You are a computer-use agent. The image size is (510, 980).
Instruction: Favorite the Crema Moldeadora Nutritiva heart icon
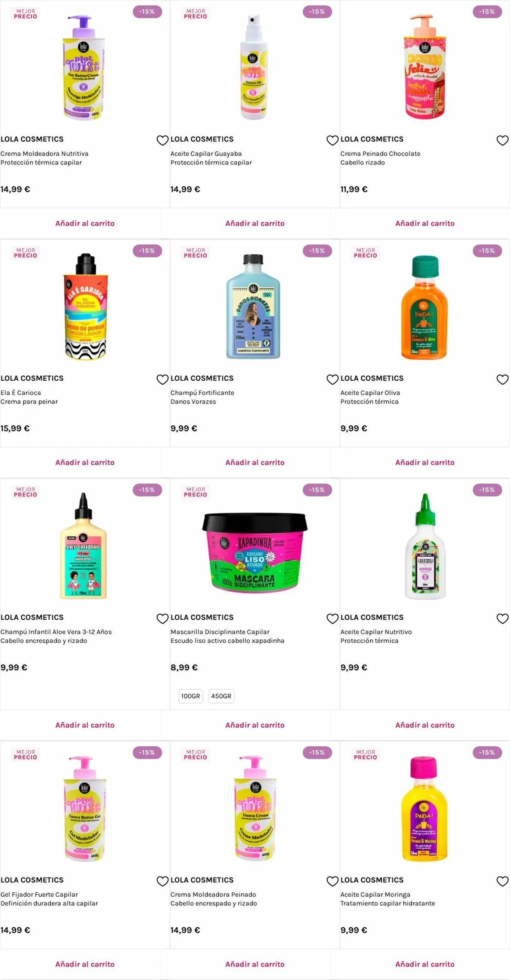pos(162,140)
